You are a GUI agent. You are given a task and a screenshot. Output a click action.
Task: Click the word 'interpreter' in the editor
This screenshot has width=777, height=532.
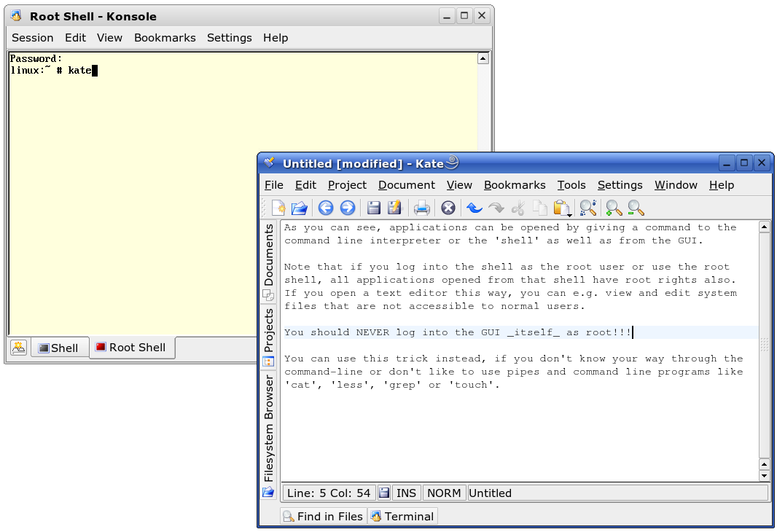tap(405, 240)
